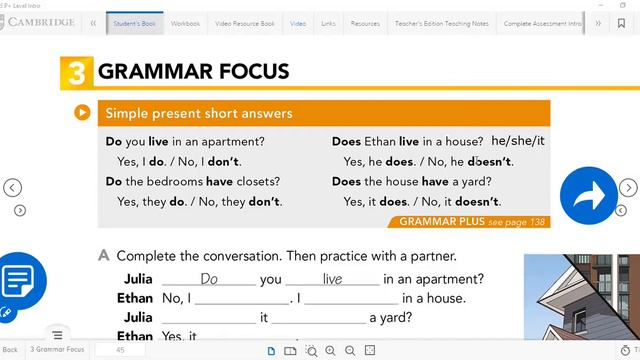Click "Do you live in an apartment?" sentence
This screenshot has height=360, width=640.
[185, 142]
